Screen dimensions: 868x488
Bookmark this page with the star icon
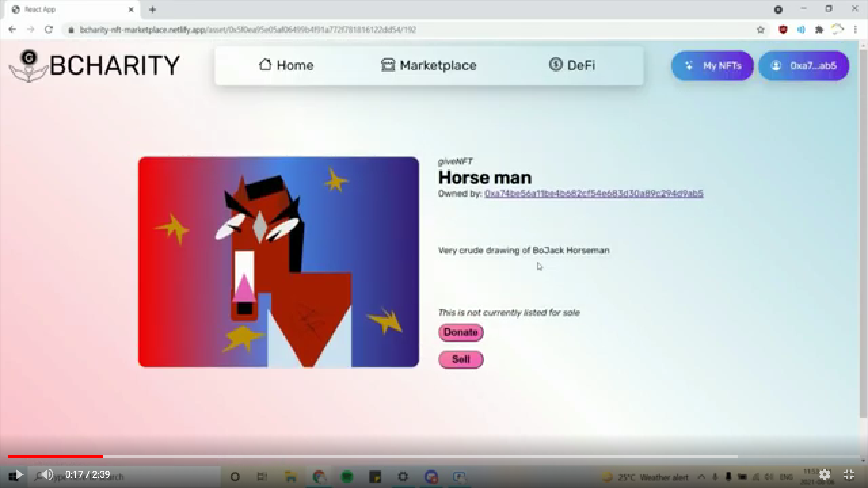pos(760,30)
